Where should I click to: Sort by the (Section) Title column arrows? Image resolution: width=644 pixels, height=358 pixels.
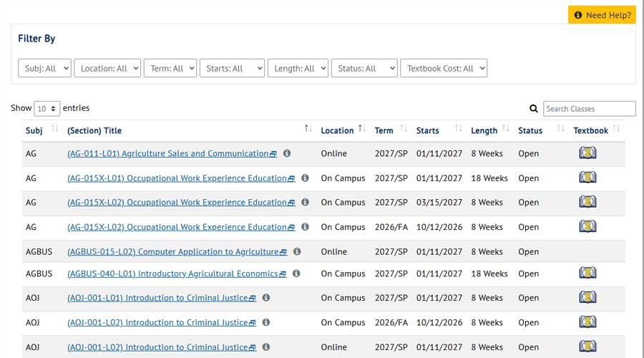pyautogui.click(x=308, y=129)
